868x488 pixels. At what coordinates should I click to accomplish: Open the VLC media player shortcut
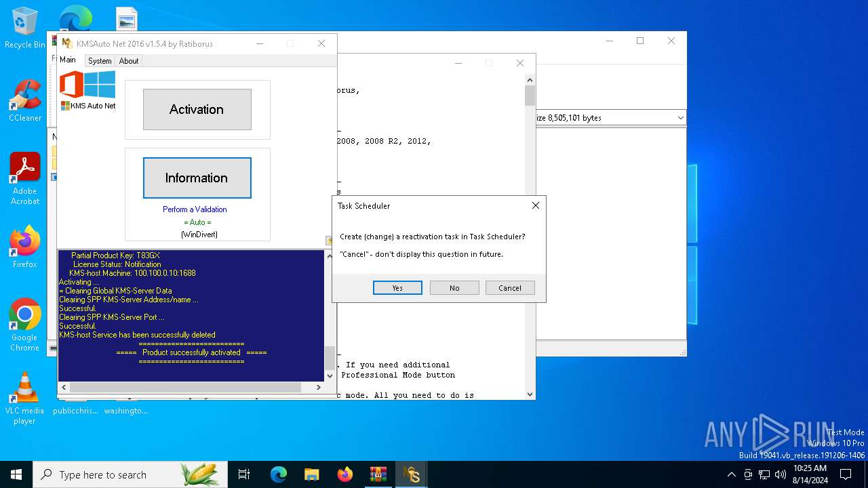coord(25,399)
